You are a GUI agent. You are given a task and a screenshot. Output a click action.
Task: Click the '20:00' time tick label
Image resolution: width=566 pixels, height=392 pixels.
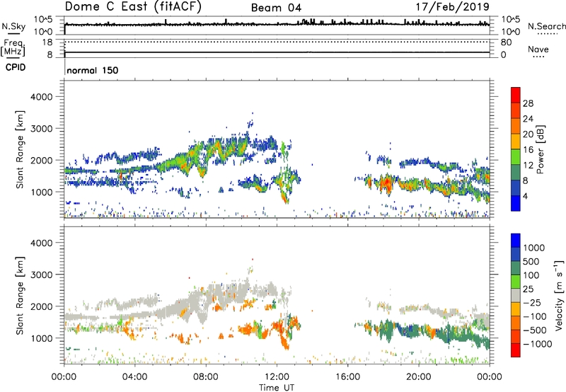coord(419,377)
